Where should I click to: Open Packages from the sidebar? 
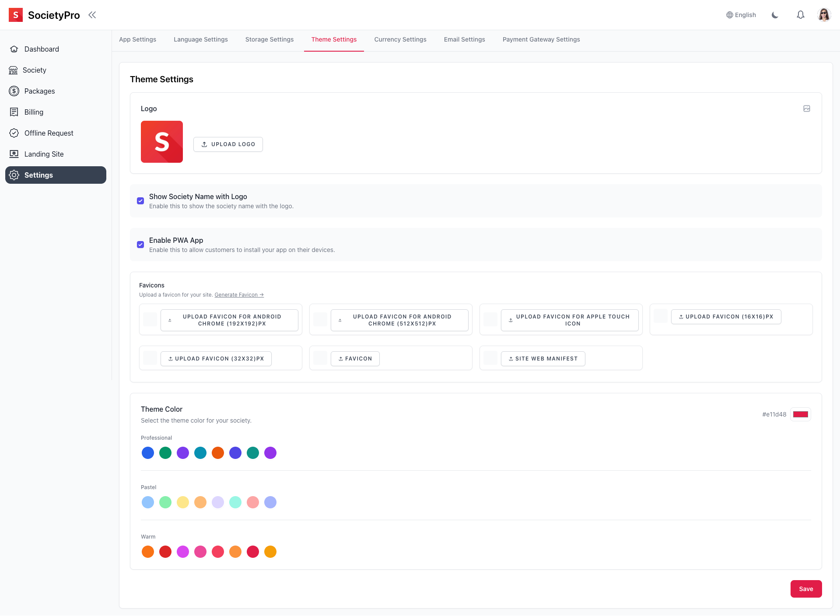(x=39, y=91)
